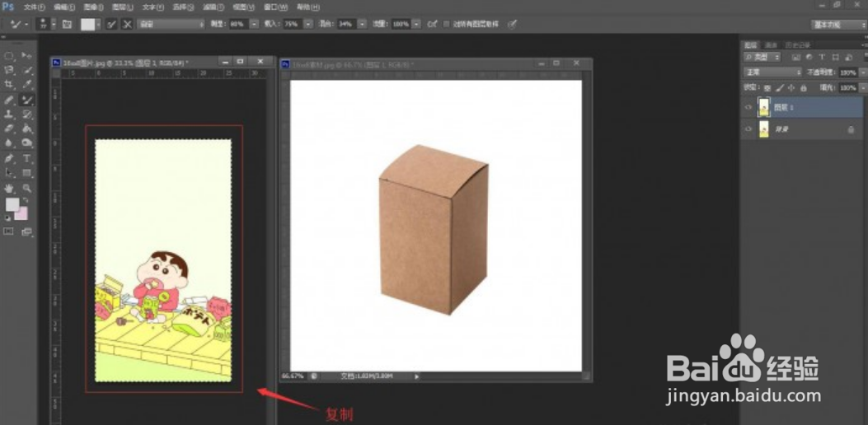Toggle load brush after each stroke
868x425 pixels.
coord(112,25)
